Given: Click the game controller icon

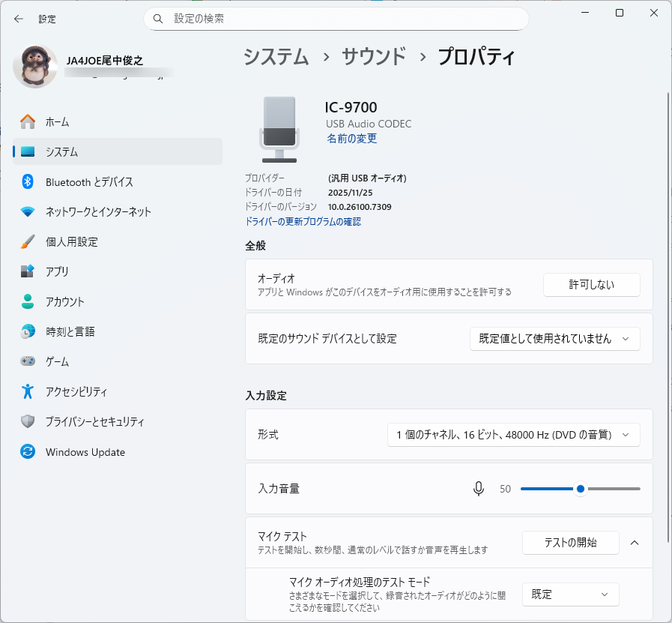Looking at the screenshot, I should [x=28, y=361].
